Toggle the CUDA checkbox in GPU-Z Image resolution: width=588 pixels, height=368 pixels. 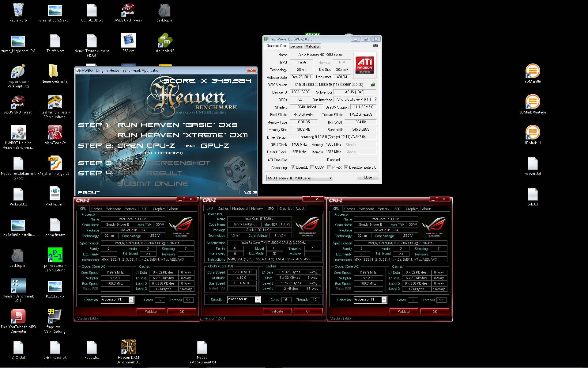click(312, 167)
